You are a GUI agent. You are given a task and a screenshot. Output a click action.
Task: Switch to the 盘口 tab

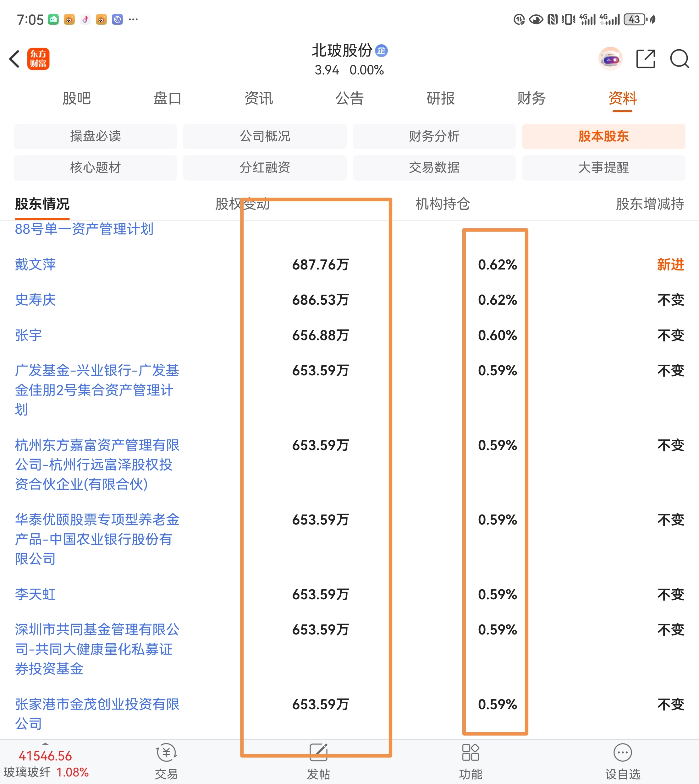(168, 98)
